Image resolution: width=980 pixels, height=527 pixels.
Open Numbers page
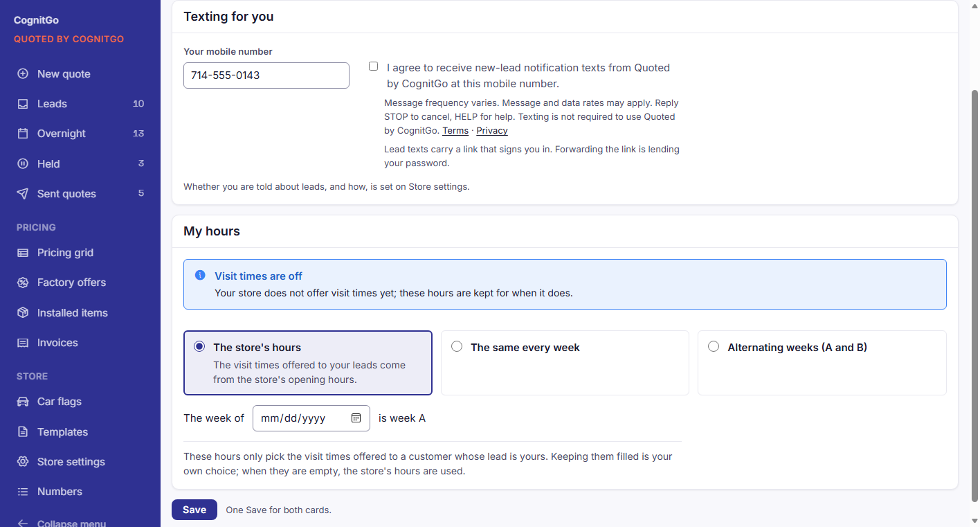click(80, 492)
